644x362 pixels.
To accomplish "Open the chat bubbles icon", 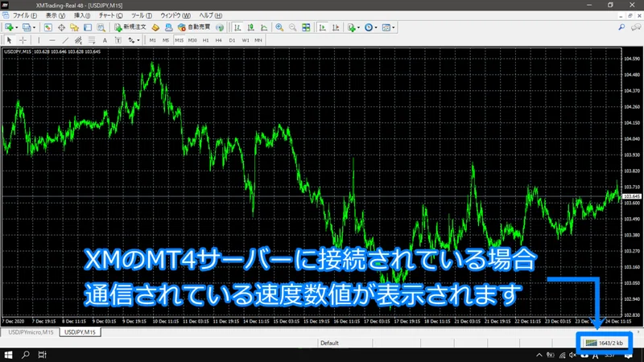I will (636, 27).
